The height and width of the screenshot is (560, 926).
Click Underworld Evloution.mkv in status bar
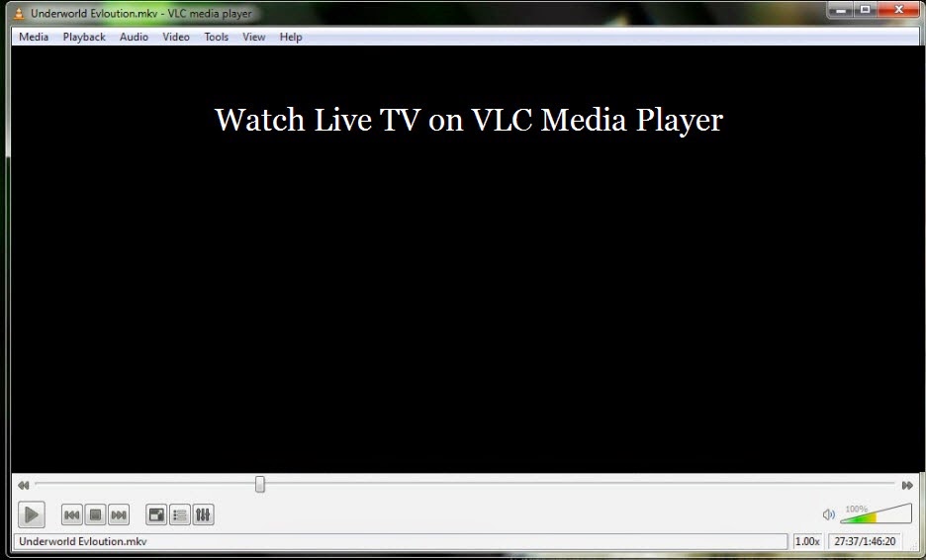click(x=83, y=541)
